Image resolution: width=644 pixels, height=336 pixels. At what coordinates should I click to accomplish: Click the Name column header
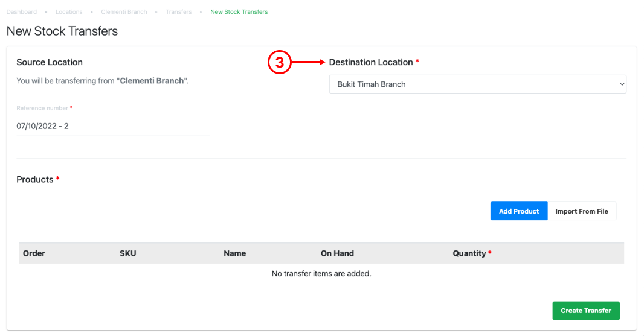235,253
